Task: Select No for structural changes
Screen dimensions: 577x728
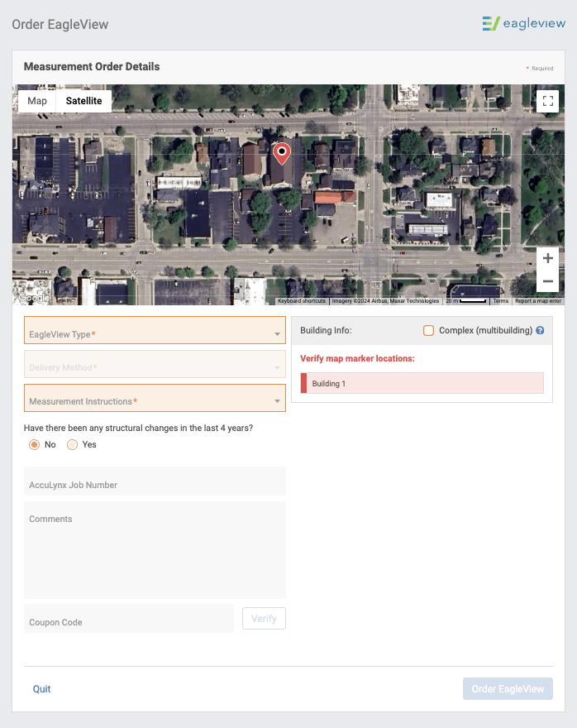Action: pos(35,444)
